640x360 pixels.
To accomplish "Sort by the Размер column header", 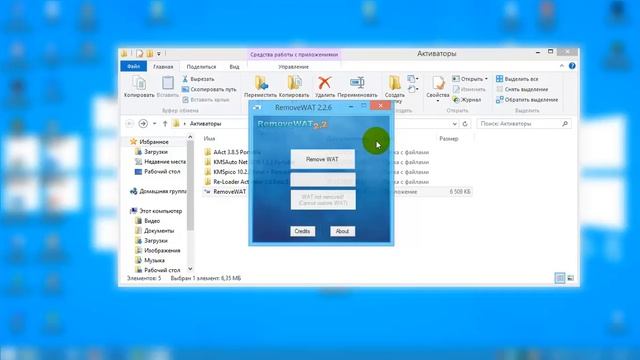I will coord(449,139).
